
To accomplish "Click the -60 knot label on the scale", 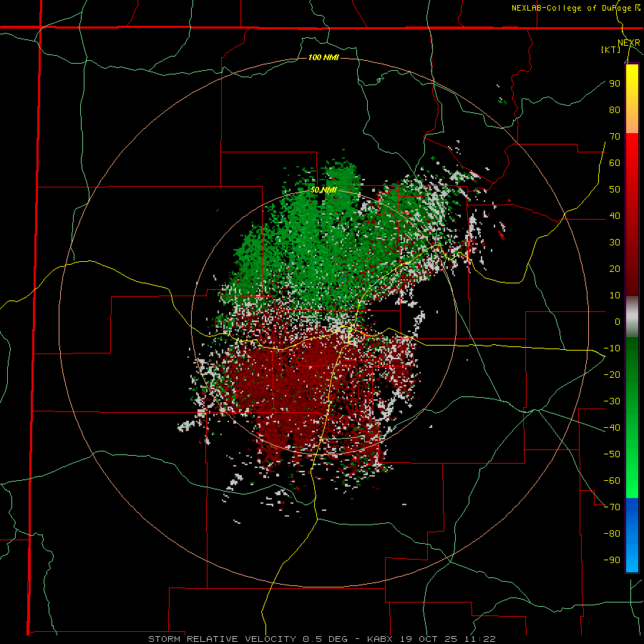I will tap(612, 481).
